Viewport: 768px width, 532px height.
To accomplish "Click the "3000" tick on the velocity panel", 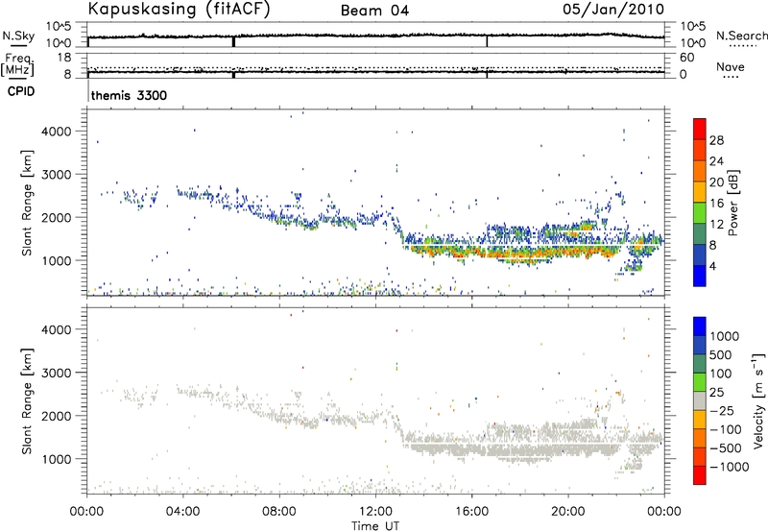I will pyautogui.click(x=56, y=373).
